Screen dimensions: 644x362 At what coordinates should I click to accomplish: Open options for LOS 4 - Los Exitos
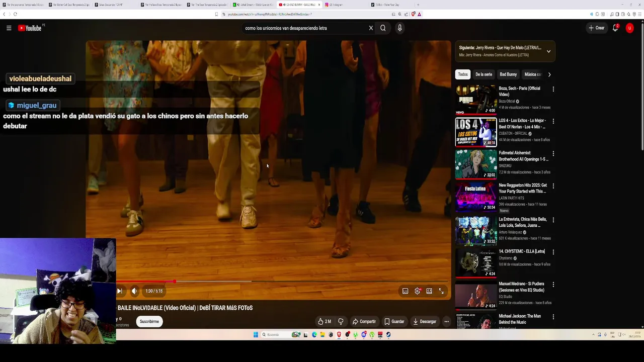pyautogui.click(x=553, y=121)
